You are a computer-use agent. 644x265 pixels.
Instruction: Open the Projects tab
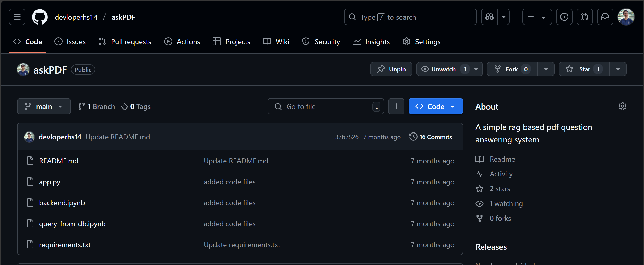231,42
